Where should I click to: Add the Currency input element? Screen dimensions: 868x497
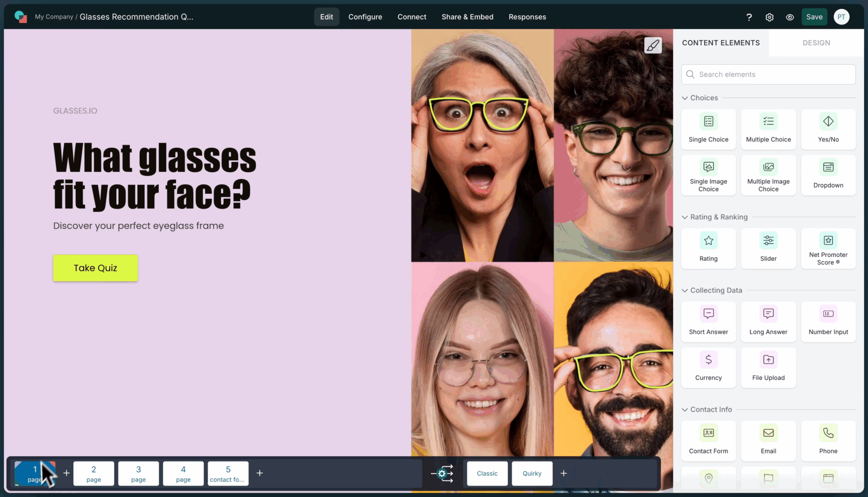708,367
